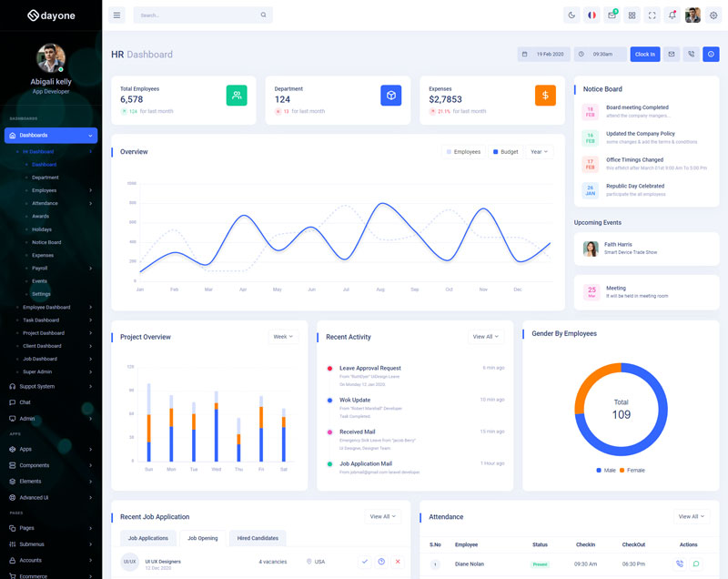Open language selector with French flag
Screen dimensions: 728x579
591,15
